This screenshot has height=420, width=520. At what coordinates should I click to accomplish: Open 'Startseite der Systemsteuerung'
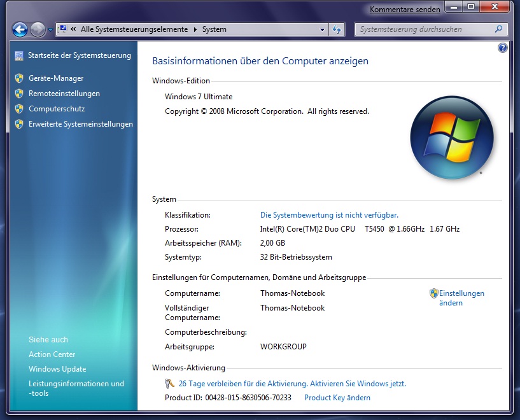80,55
